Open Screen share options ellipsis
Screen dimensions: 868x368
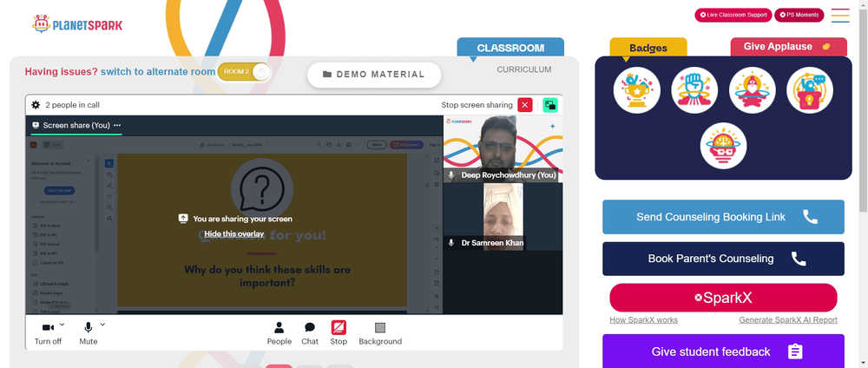click(117, 125)
